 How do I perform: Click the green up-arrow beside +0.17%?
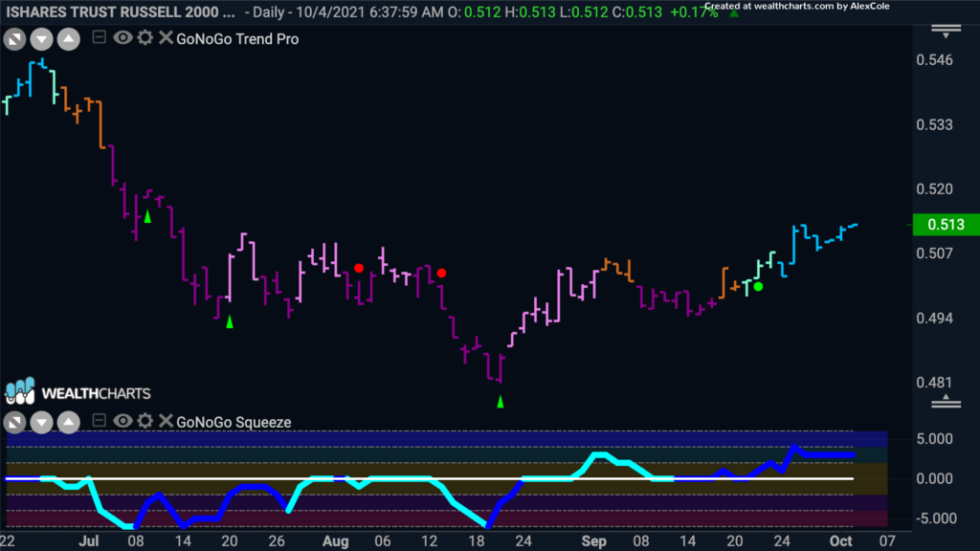pyautogui.click(x=734, y=12)
